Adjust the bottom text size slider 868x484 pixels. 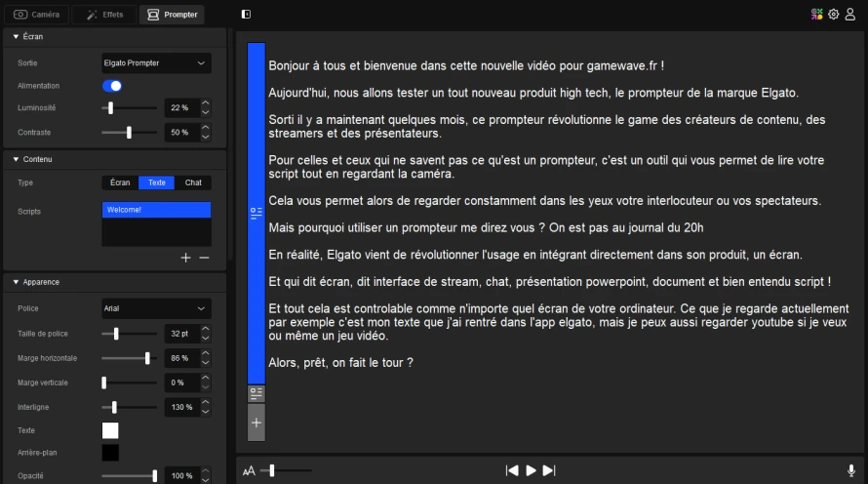pyautogui.click(x=272, y=470)
